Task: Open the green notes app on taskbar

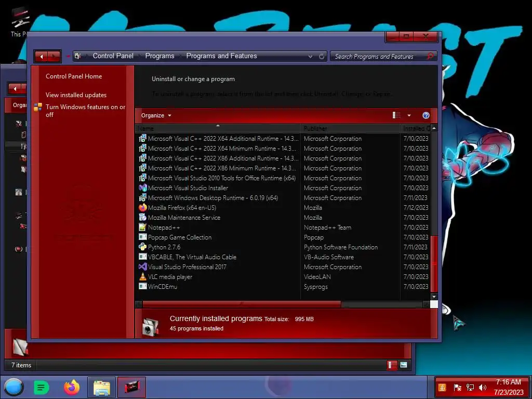Action: 42,387
